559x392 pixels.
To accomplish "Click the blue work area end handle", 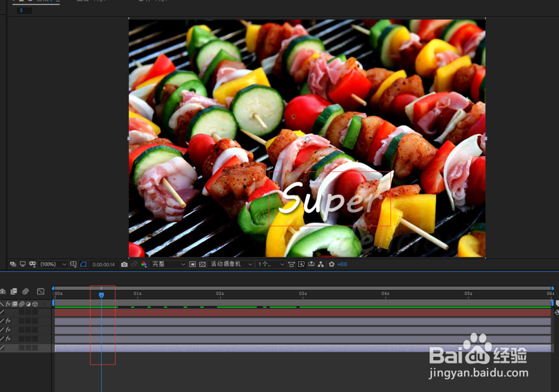I will [553, 303].
